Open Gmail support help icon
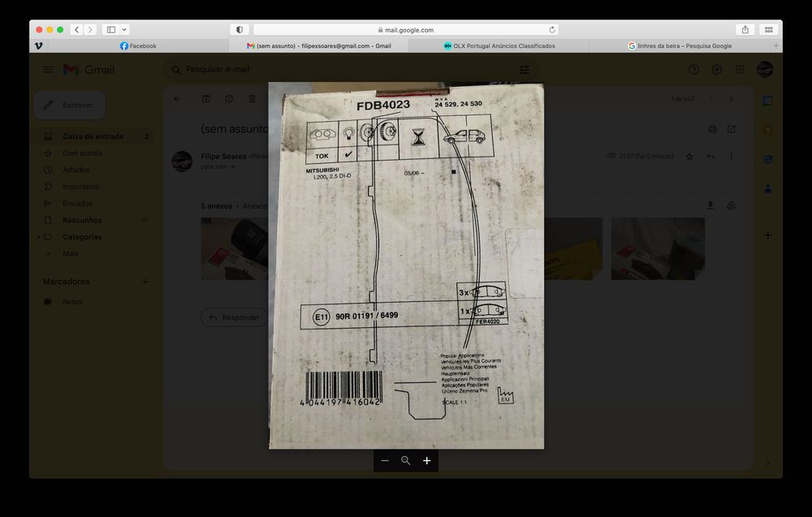 (694, 69)
